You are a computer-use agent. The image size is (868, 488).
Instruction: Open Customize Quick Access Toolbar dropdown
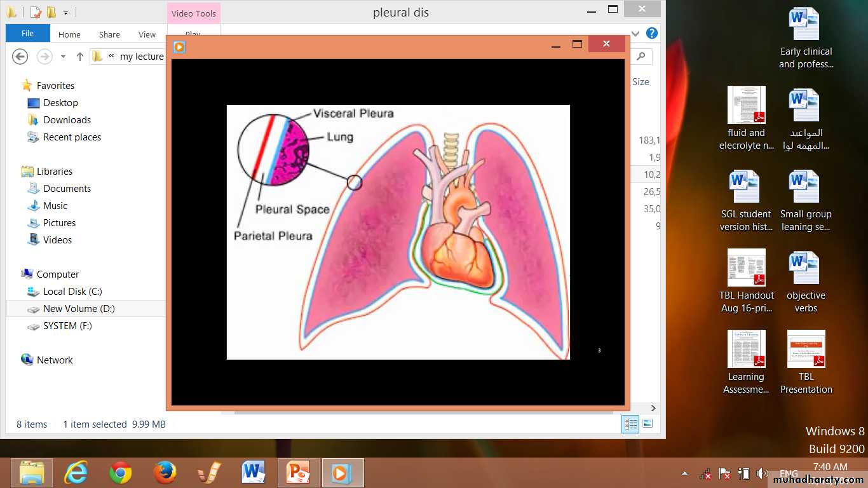66,12
